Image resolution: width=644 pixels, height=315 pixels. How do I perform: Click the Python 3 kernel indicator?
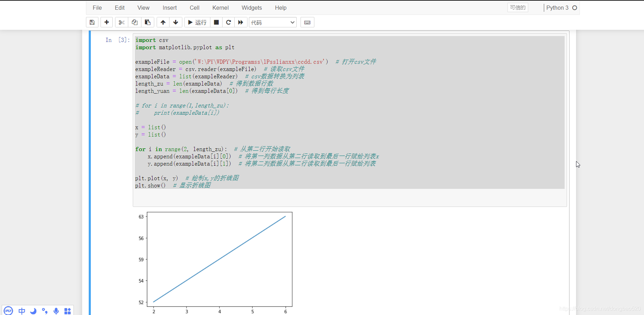[x=558, y=7]
